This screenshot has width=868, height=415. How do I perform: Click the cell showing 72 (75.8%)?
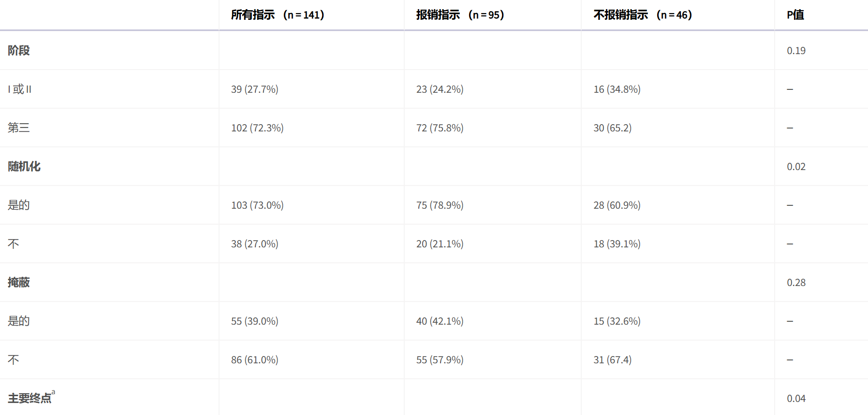click(x=440, y=128)
